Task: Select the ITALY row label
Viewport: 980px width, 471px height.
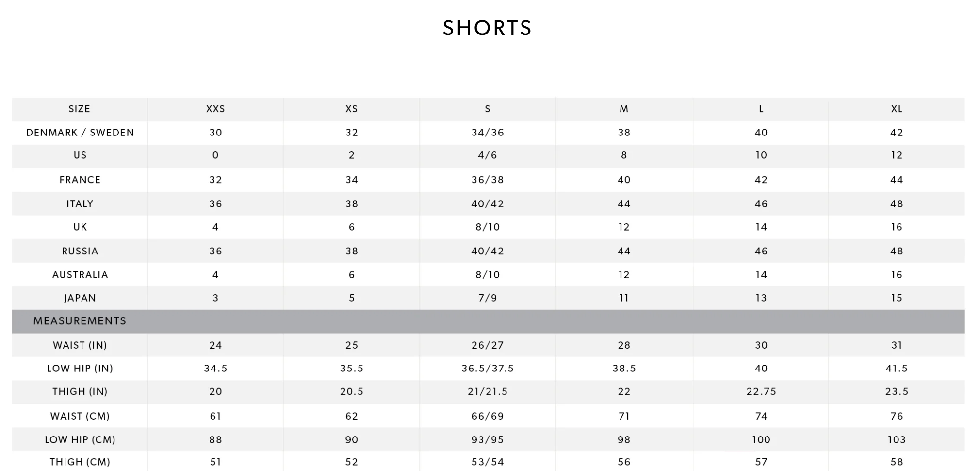Action: click(80, 204)
